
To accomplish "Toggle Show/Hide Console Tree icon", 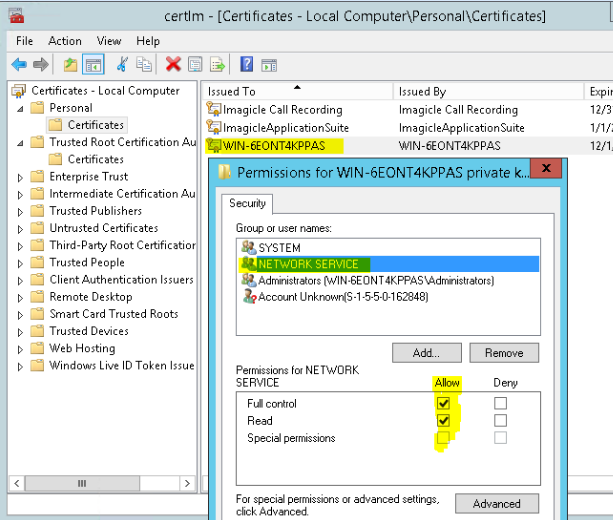I will [x=92, y=64].
